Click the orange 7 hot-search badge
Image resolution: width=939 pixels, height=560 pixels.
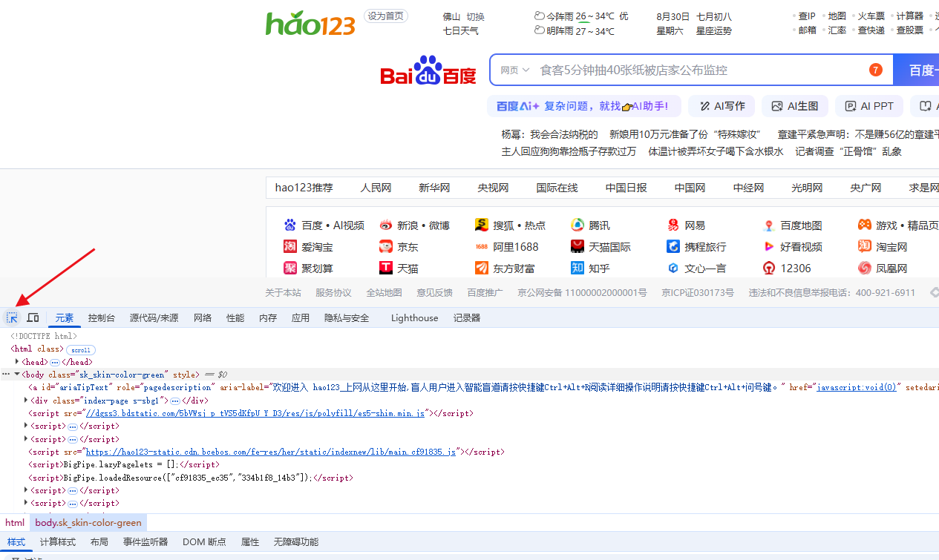click(x=876, y=70)
